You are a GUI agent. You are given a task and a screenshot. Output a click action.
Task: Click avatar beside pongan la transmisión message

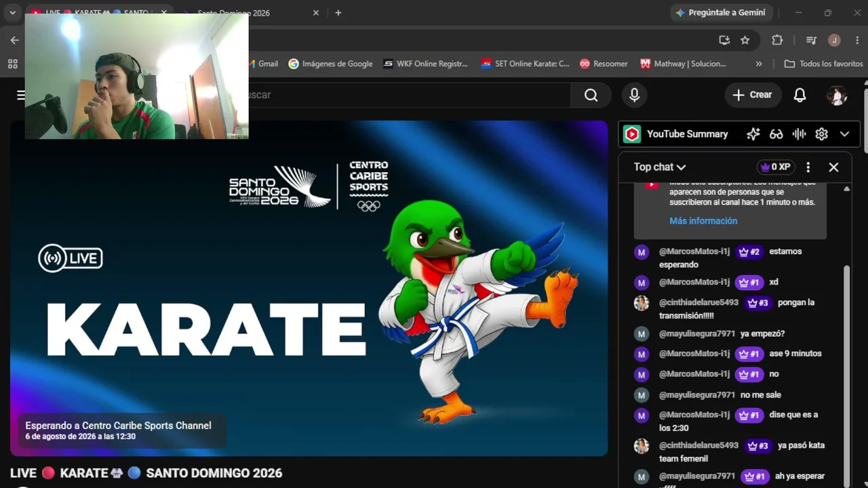click(642, 303)
